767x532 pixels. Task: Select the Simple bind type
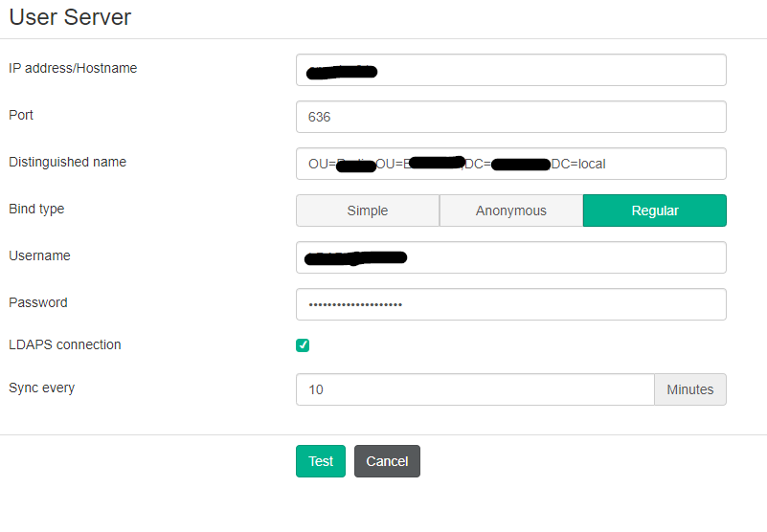pos(368,211)
